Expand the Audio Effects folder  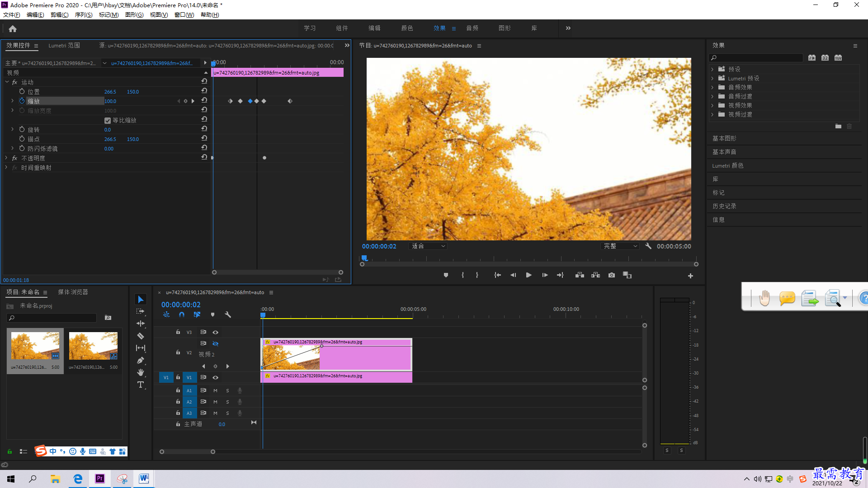[712, 87]
